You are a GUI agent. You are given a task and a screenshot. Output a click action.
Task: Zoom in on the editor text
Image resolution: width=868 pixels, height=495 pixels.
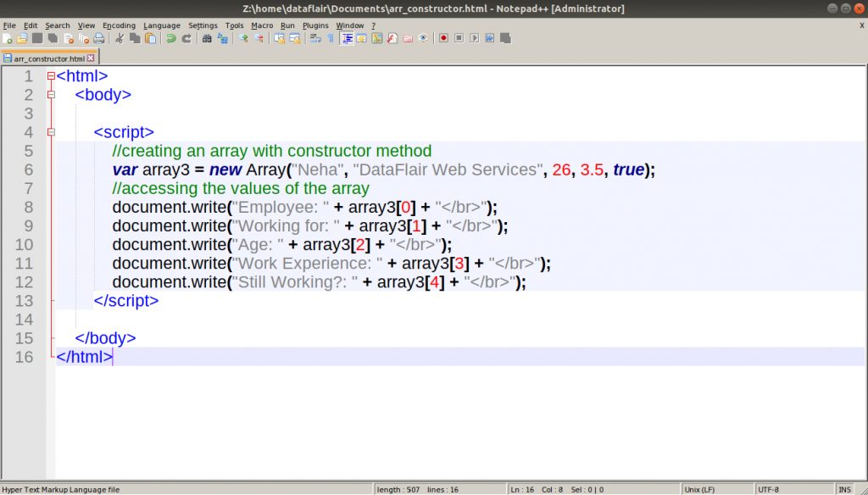[x=243, y=38]
